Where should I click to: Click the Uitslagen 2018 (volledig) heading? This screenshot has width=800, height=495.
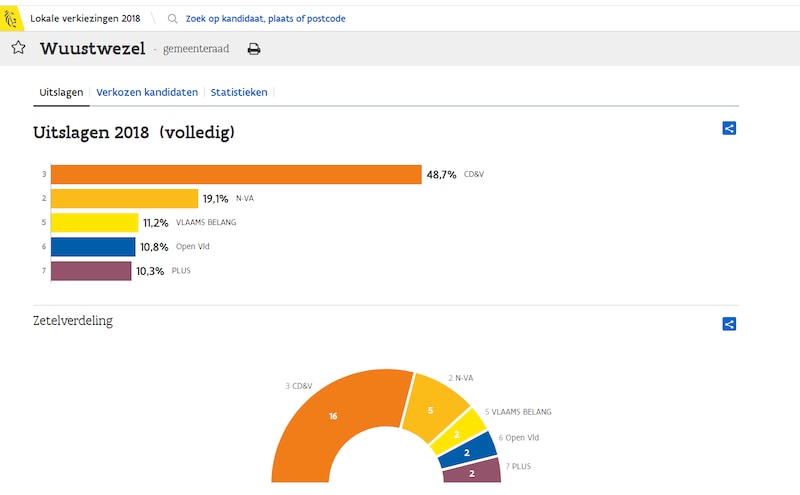pyautogui.click(x=134, y=132)
